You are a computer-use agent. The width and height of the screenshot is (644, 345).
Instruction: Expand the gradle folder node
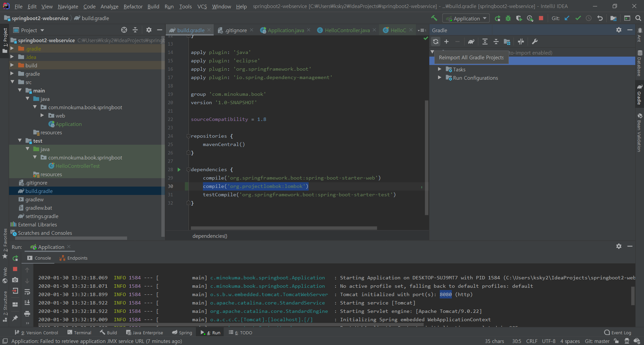(12, 73)
